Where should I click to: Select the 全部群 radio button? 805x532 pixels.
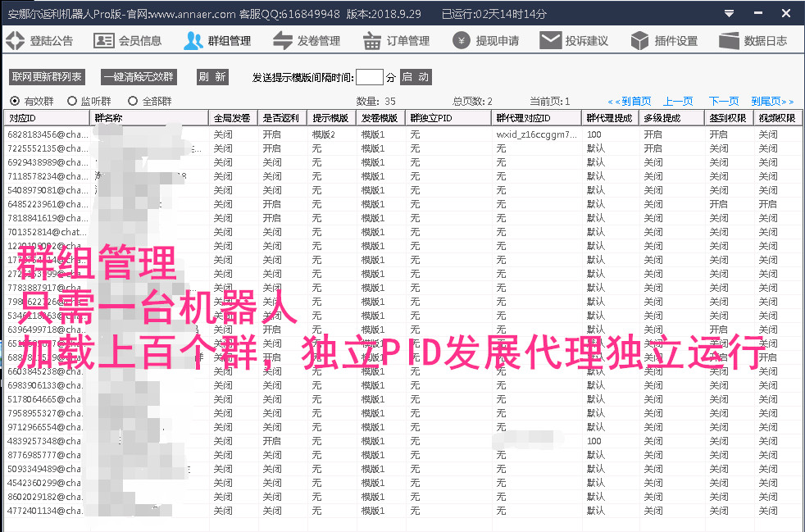coord(133,101)
